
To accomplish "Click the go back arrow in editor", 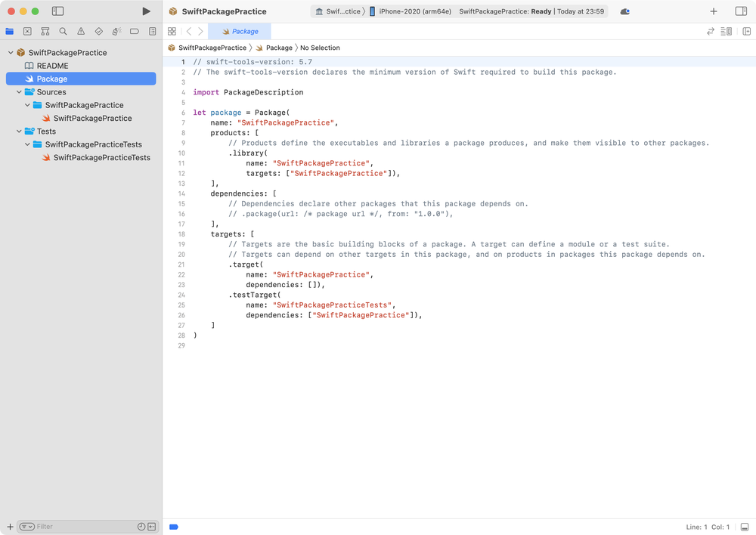I will 189,32.
